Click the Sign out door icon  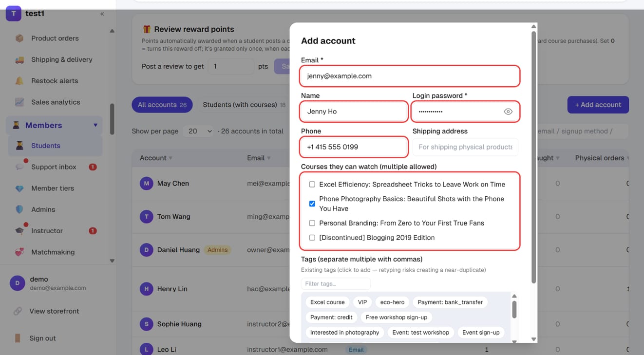[18, 338]
